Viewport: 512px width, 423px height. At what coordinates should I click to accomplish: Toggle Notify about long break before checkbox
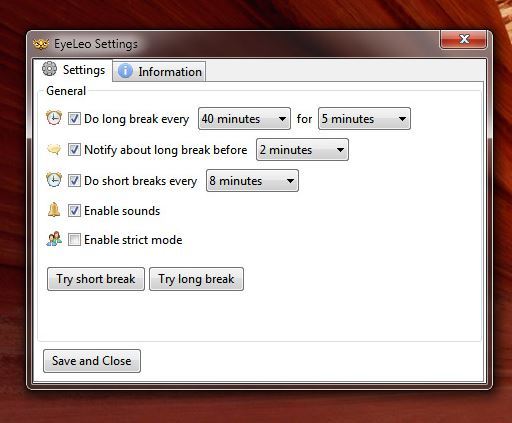click(74, 150)
